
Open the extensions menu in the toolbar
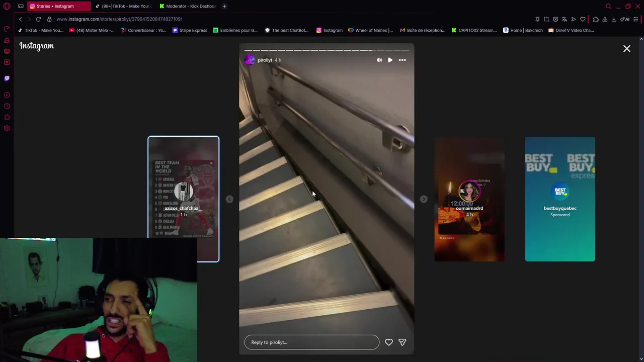click(596, 19)
